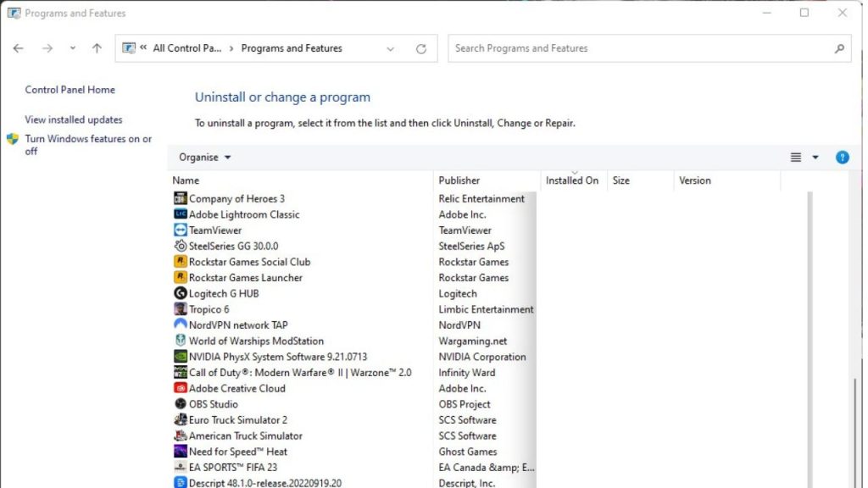Image resolution: width=868 pixels, height=488 pixels.
Task: Go forward with the right arrow
Action: pyautogui.click(x=47, y=48)
